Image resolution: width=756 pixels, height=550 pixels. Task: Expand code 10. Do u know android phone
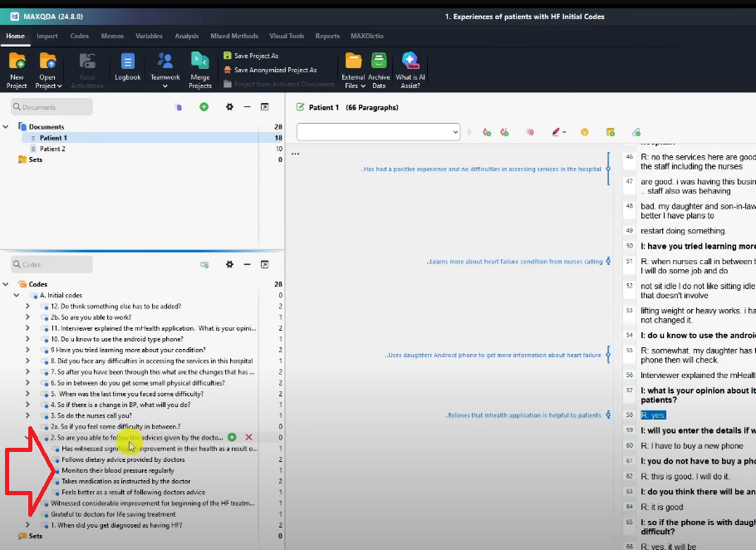click(27, 339)
